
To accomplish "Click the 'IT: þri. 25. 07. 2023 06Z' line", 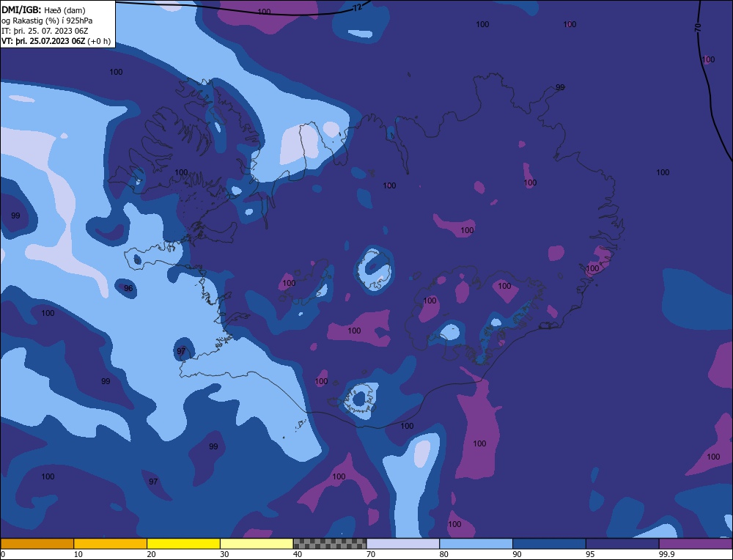I will pyautogui.click(x=45, y=31).
